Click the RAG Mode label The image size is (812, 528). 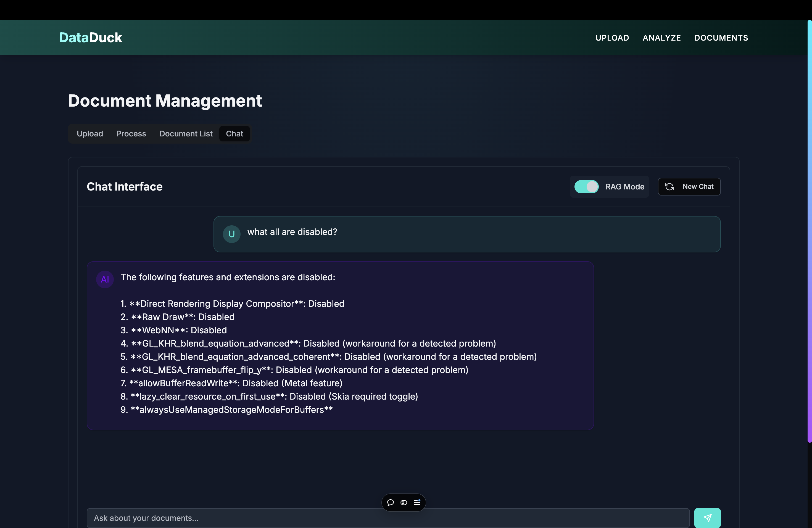625,187
